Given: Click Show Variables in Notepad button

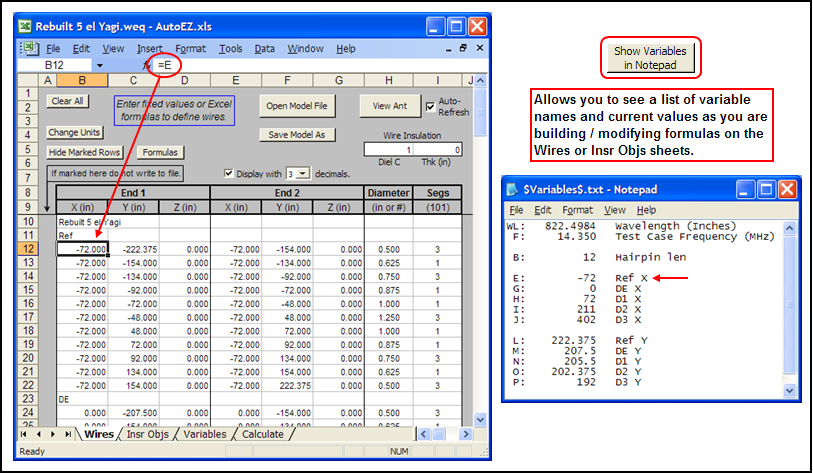Looking at the screenshot, I should [650, 58].
